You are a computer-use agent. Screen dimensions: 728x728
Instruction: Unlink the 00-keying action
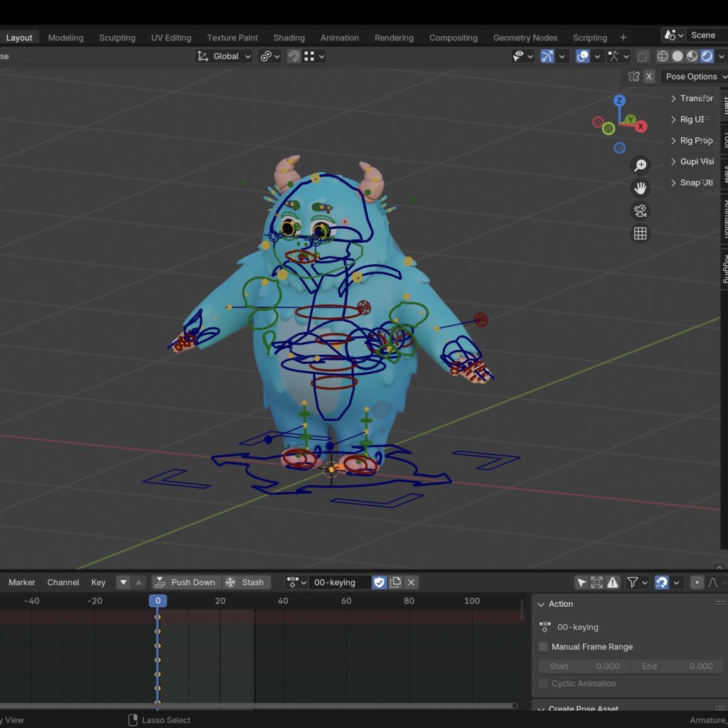pos(411,582)
